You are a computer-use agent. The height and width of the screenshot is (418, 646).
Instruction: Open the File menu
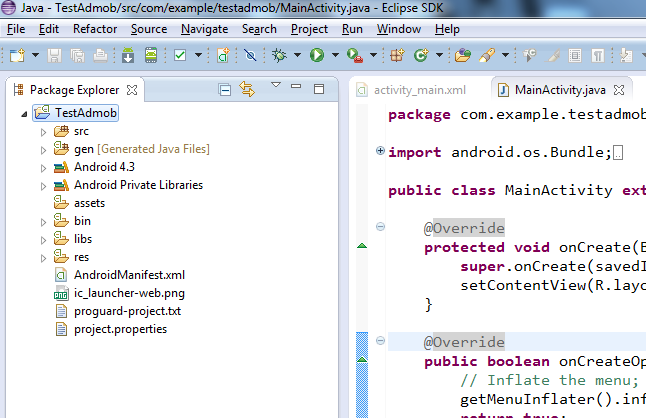[x=16, y=29]
